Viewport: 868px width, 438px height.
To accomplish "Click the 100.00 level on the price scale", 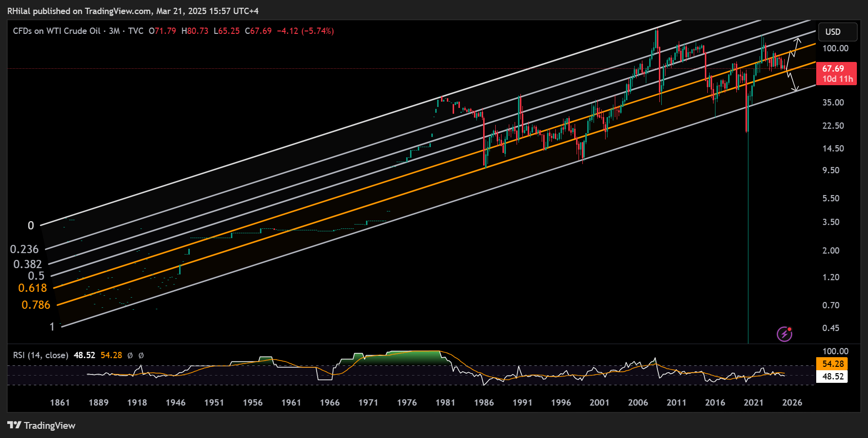I will [835, 48].
